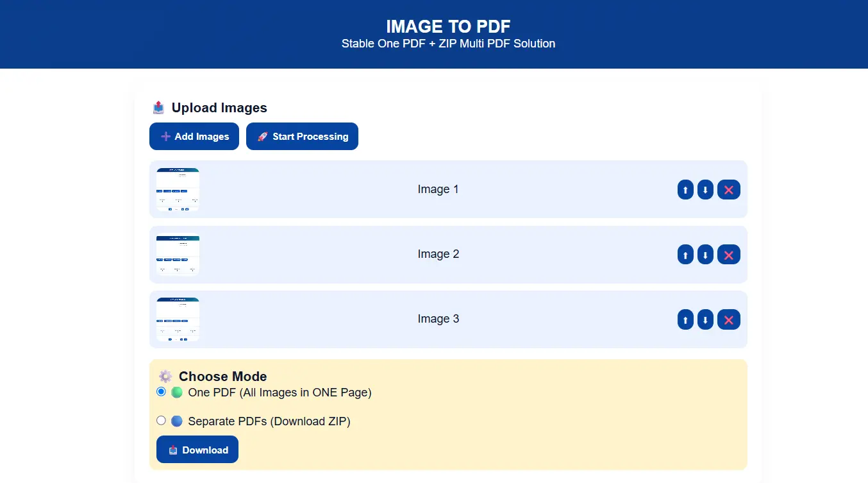The width and height of the screenshot is (868, 483).
Task: Choose Separate PDFs ZIP mode radio
Action: coord(161,420)
